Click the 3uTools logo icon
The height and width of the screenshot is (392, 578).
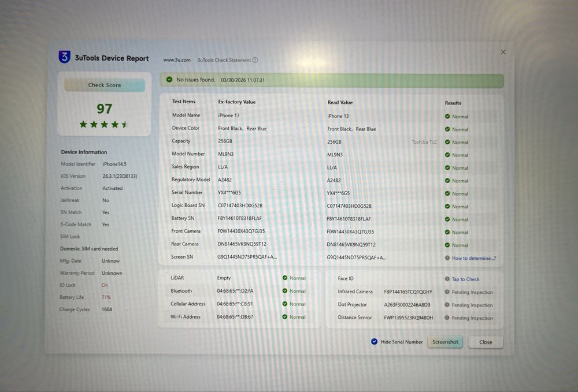pos(65,57)
